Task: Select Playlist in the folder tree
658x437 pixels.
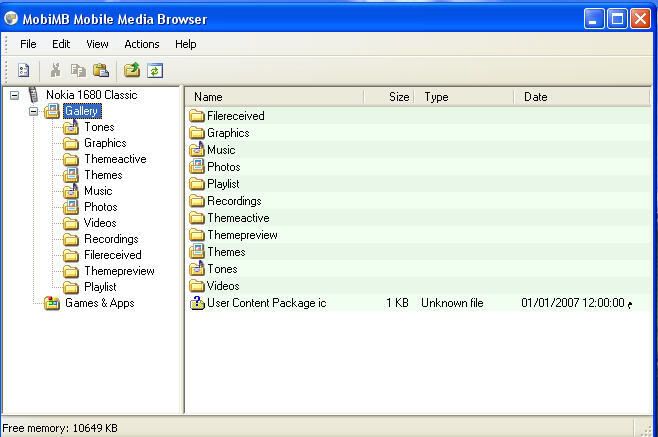Action: point(100,287)
